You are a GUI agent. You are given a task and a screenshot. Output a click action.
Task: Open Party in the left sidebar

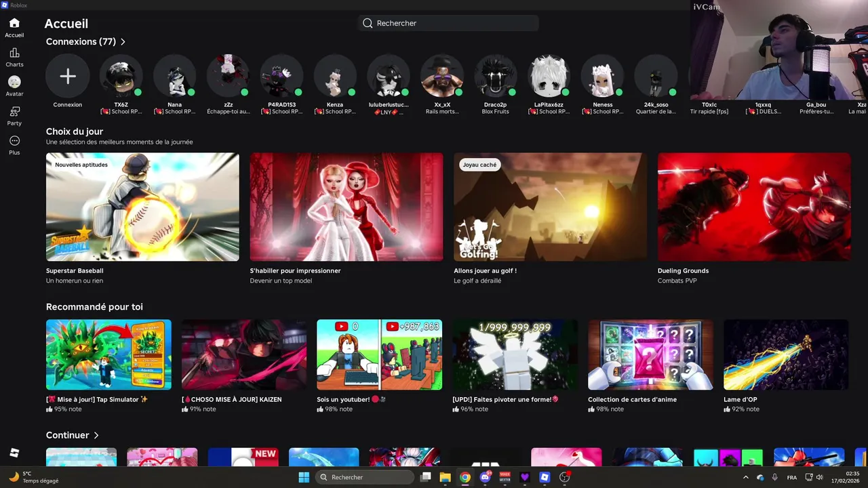click(14, 112)
